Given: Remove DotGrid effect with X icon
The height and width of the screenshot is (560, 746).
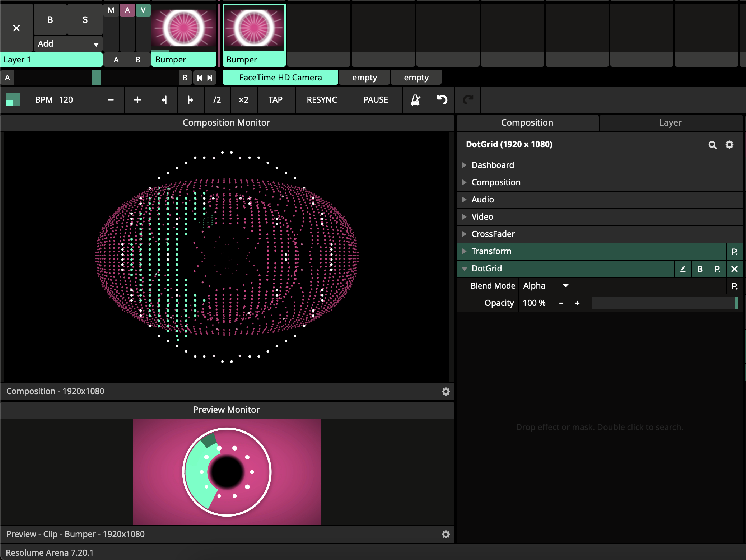Looking at the screenshot, I should pos(734,269).
